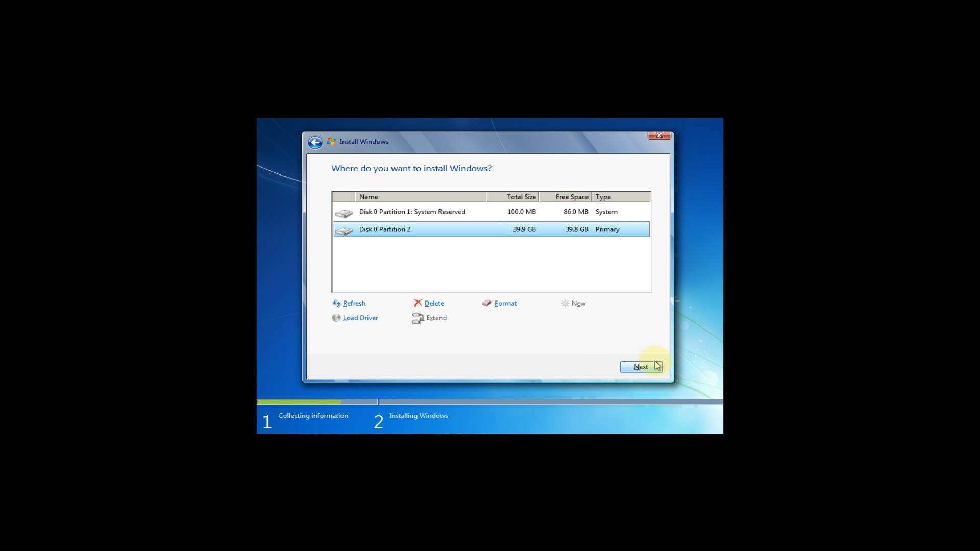The width and height of the screenshot is (980, 551).
Task: Click the New starburst icon
Action: [x=565, y=303]
